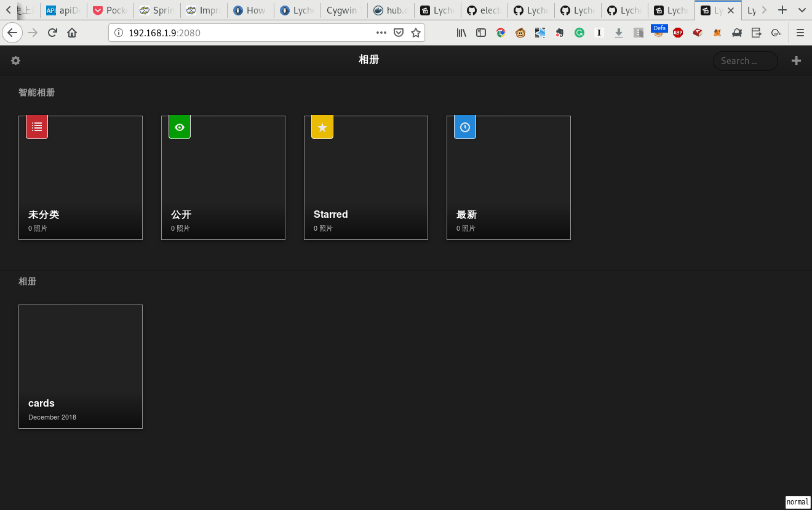This screenshot has width=812, height=510.
Task: Switch to the Cygwin tab
Action: pyautogui.click(x=344, y=10)
